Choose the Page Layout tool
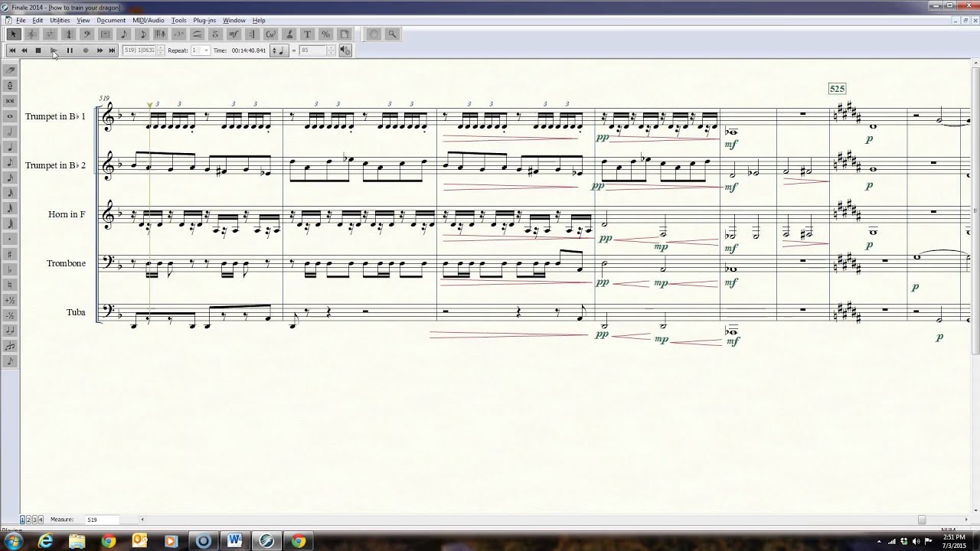Image resolution: width=980 pixels, height=551 pixels. click(344, 34)
